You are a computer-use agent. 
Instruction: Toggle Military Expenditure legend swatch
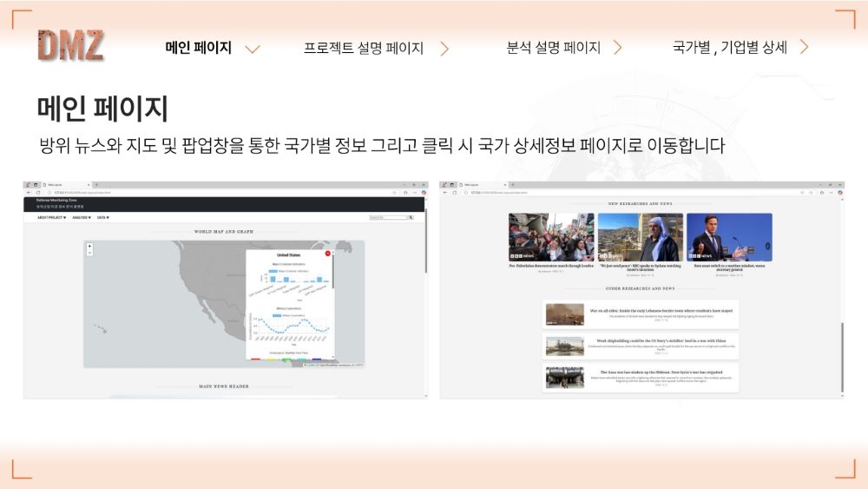[x=277, y=315]
